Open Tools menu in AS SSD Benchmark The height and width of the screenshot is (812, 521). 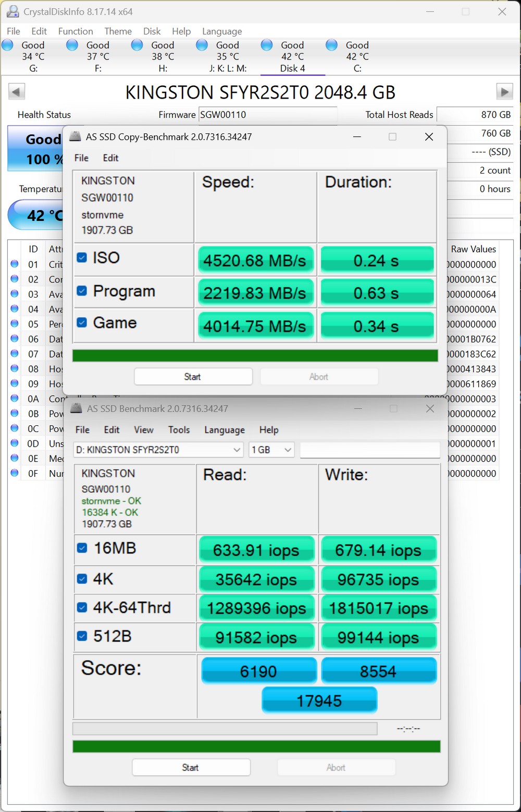click(x=179, y=430)
